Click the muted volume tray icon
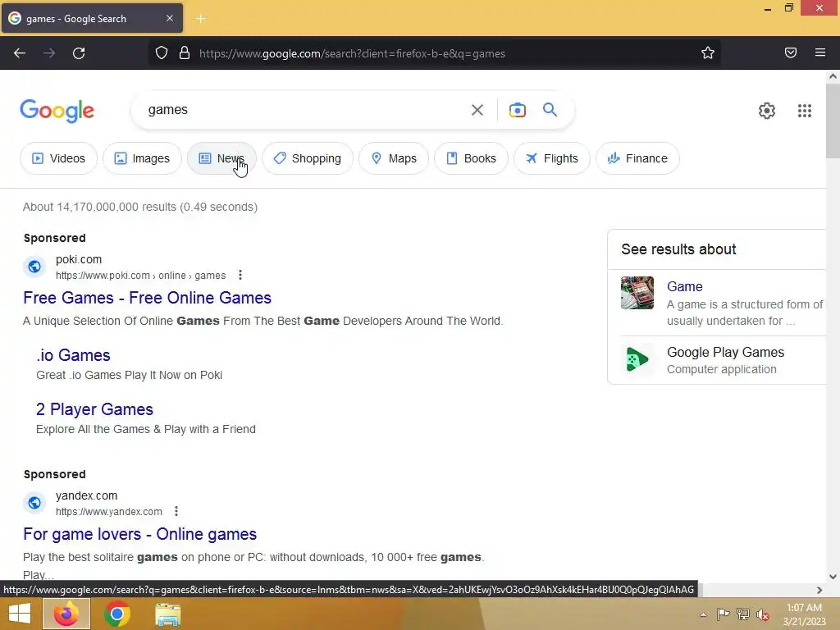This screenshot has width=840, height=630. [763, 614]
